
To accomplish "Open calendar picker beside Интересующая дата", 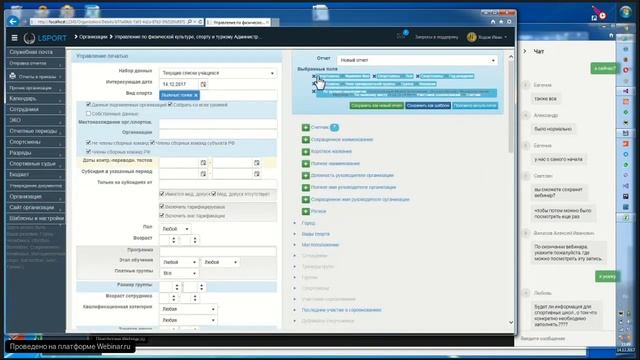I will click(x=203, y=84).
